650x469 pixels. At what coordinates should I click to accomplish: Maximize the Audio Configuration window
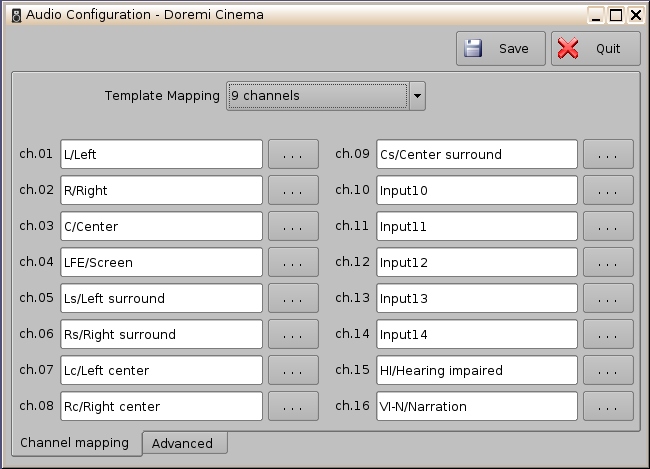click(x=616, y=14)
